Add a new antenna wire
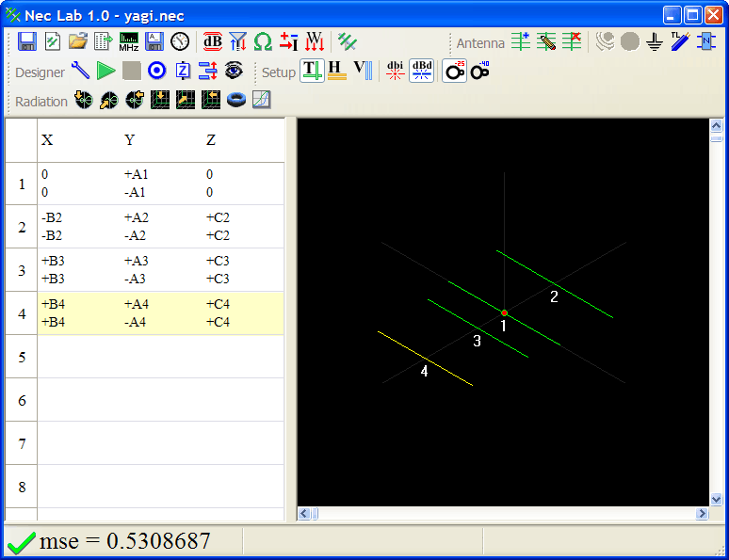This screenshot has height=560, width=729. point(521,41)
